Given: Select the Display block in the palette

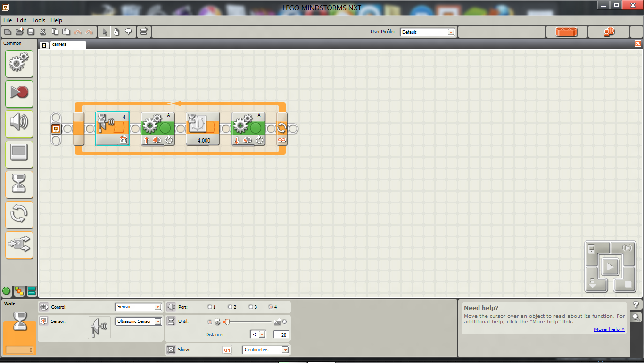Looking at the screenshot, I should (x=19, y=154).
